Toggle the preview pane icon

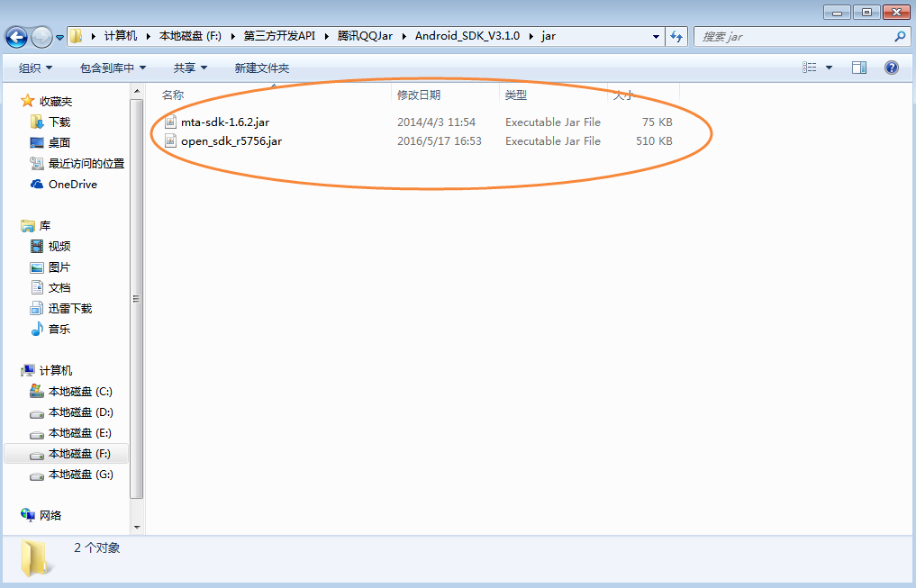859,68
